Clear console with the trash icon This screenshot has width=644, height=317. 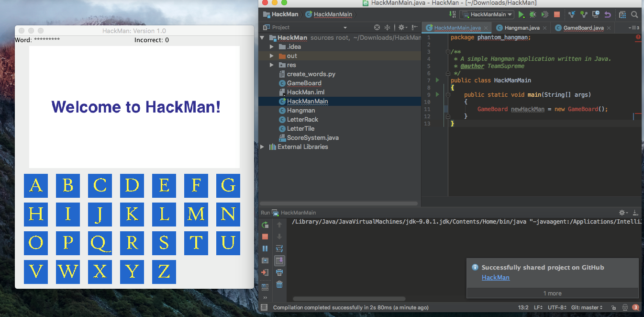coord(279,284)
